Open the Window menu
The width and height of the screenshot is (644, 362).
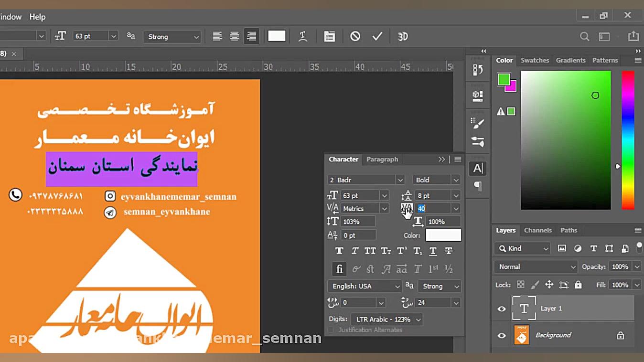coord(11,16)
